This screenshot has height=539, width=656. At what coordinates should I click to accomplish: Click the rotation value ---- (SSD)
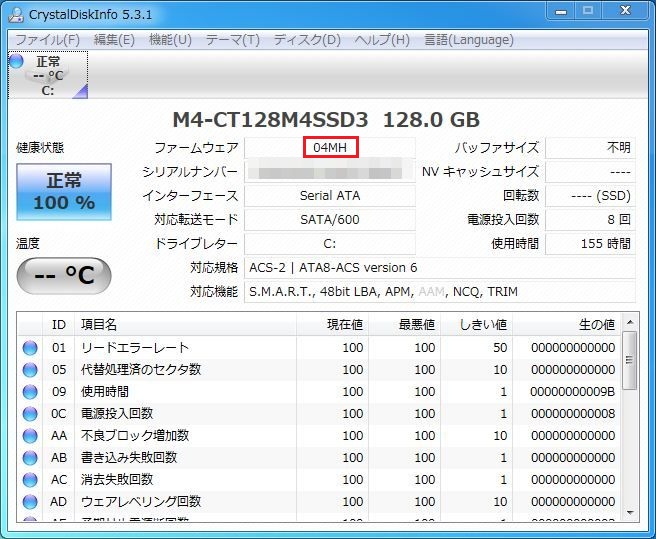tap(590, 196)
